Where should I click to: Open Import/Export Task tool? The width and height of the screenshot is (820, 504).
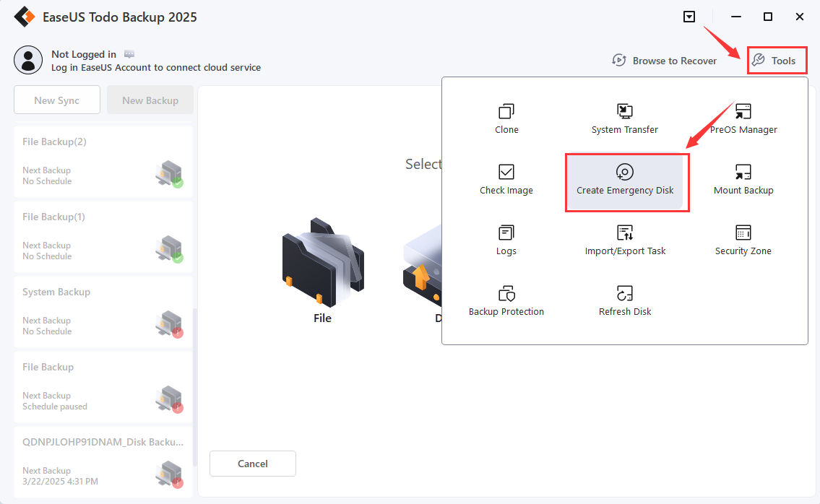click(625, 240)
